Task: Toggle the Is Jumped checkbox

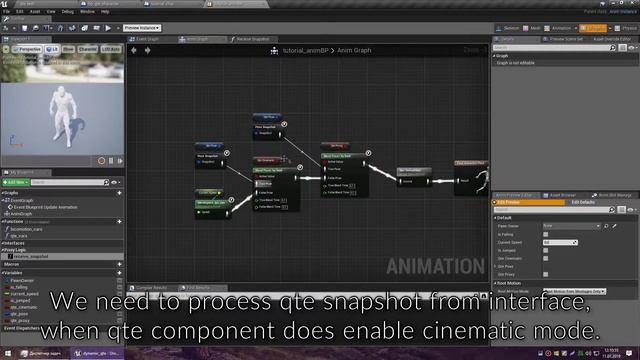Action: (x=546, y=250)
